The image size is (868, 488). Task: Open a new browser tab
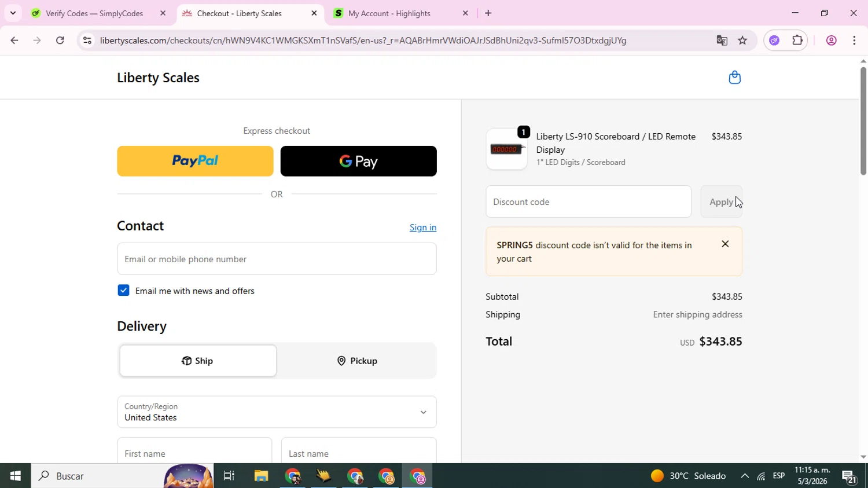point(488,13)
